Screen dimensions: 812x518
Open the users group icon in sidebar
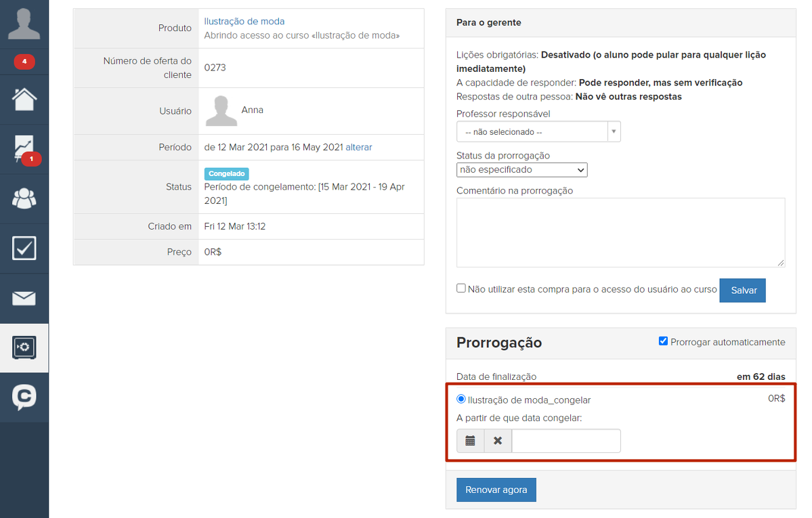(24, 199)
